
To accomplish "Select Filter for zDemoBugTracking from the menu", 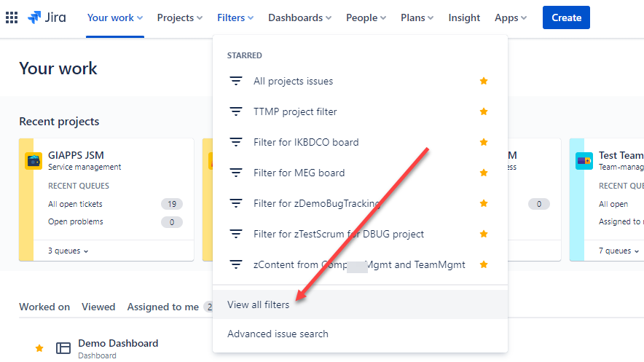I will point(317,203).
